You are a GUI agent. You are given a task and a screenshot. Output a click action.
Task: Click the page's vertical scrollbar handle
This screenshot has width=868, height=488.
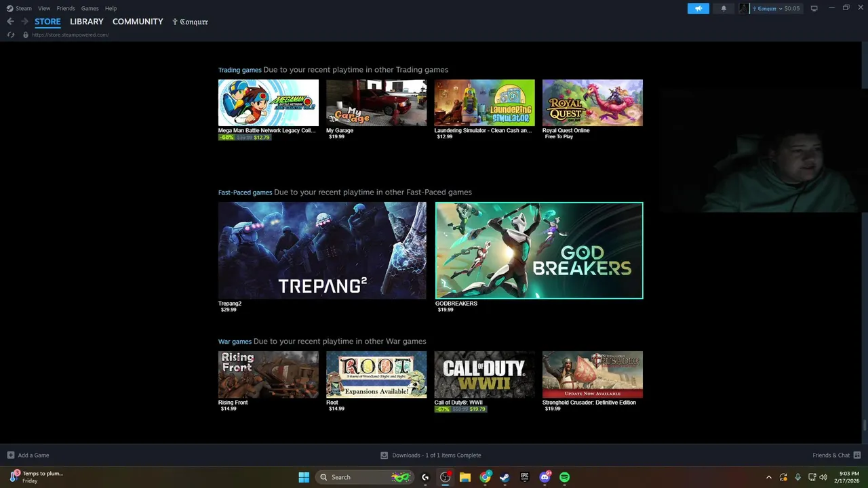[x=864, y=425]
